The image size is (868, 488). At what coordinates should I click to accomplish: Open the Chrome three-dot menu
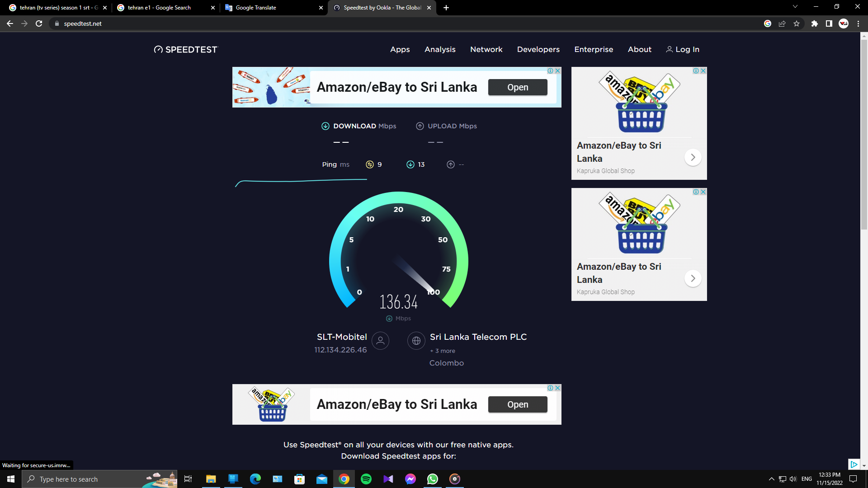coord(858,23)
